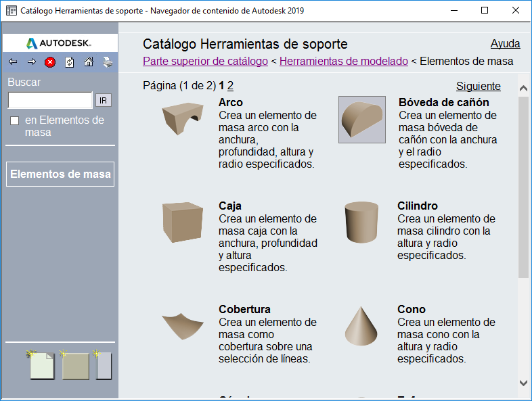Click 'Catálogo Herramientas de soporte' heading

coord(245,44)
